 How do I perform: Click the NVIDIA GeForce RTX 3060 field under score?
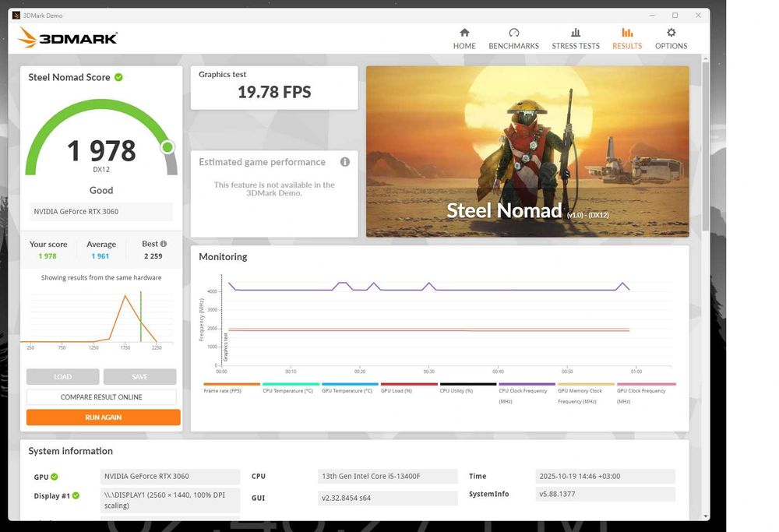[x=101, y=211]
